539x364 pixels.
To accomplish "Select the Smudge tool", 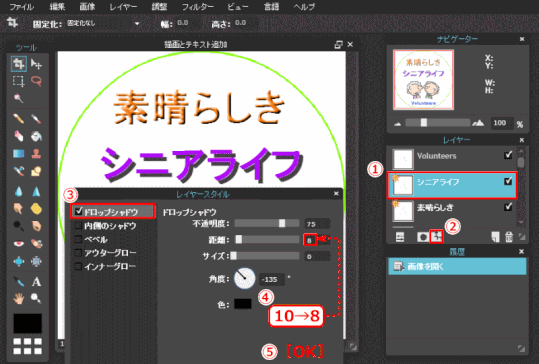I will point(18,208).
